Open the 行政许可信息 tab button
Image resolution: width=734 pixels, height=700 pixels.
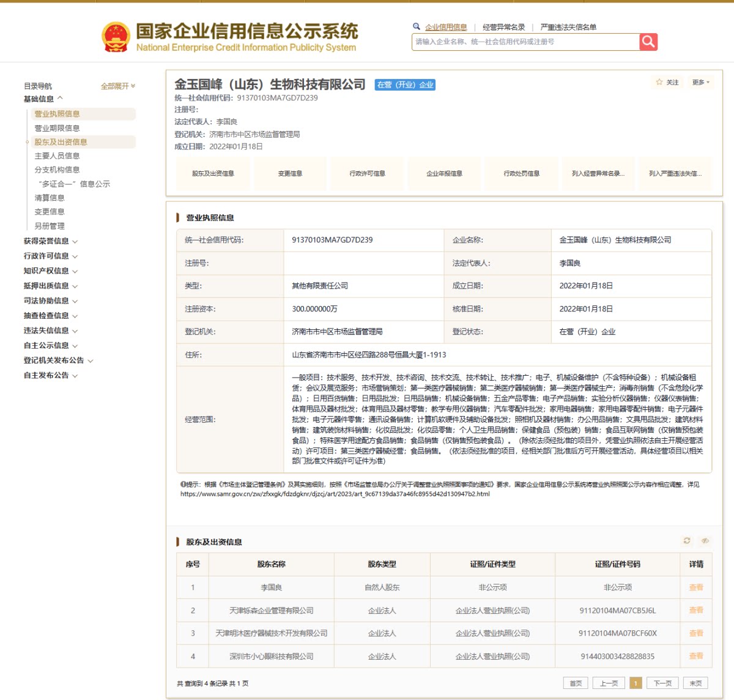tap(367, 174)
